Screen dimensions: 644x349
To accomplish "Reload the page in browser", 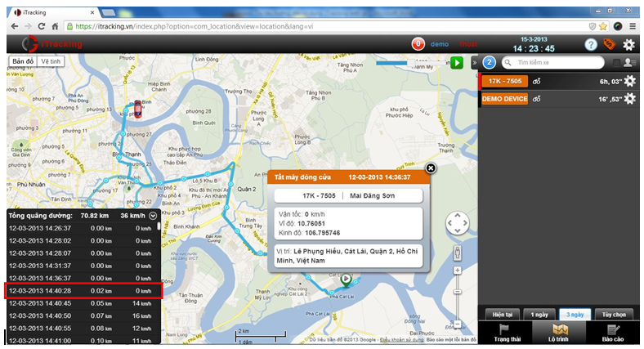I will point(42,26).
